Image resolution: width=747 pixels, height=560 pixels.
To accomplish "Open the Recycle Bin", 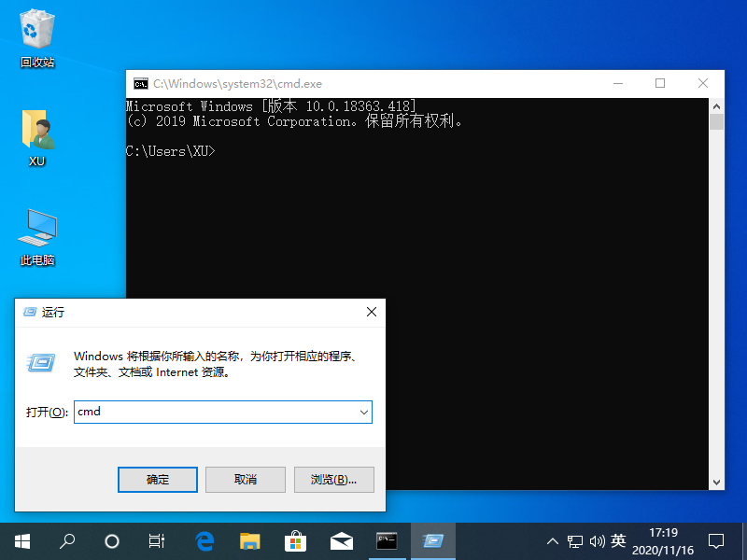I will pyautogui.click(x=35, y=28).
